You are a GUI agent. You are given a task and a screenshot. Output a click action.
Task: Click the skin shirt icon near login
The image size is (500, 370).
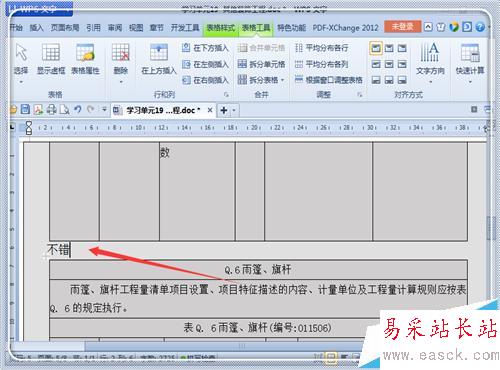click(441, 27)
